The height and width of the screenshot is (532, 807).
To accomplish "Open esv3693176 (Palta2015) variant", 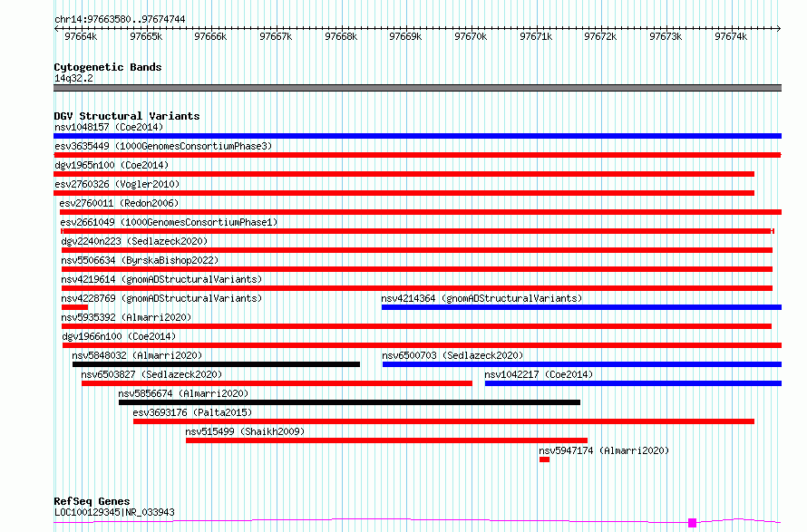I will pyautogui.click(x=192, y=412).
